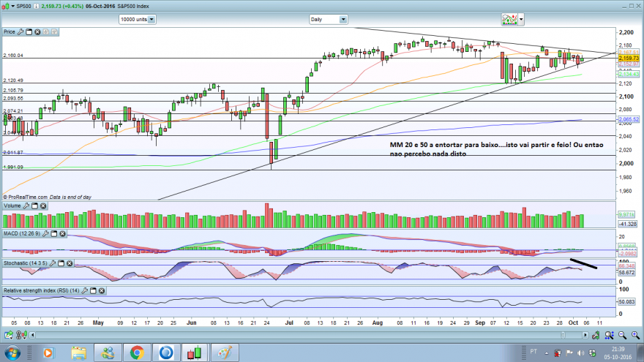Image resolution: width=644 pixels, height=362 pixels.
Task: Expand the 10000 units dropdown
Action: click(151, 19)
